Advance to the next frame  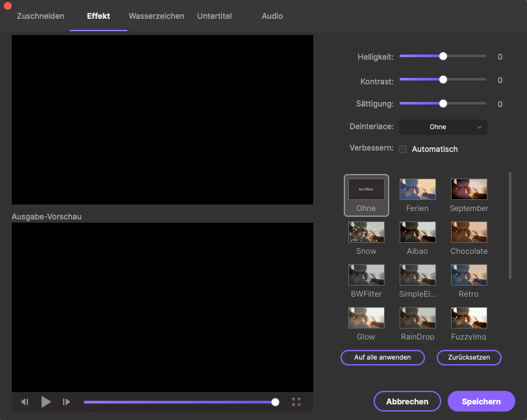66,402
